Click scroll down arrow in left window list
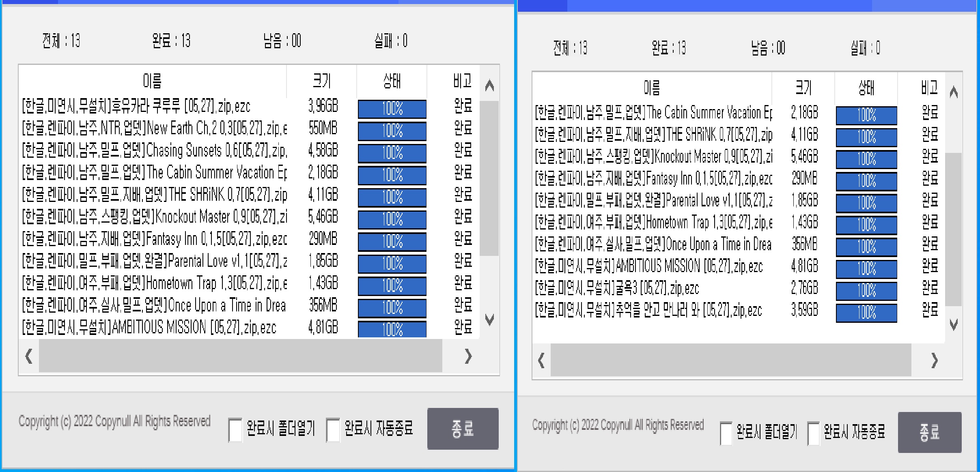 tap(489, 320)
